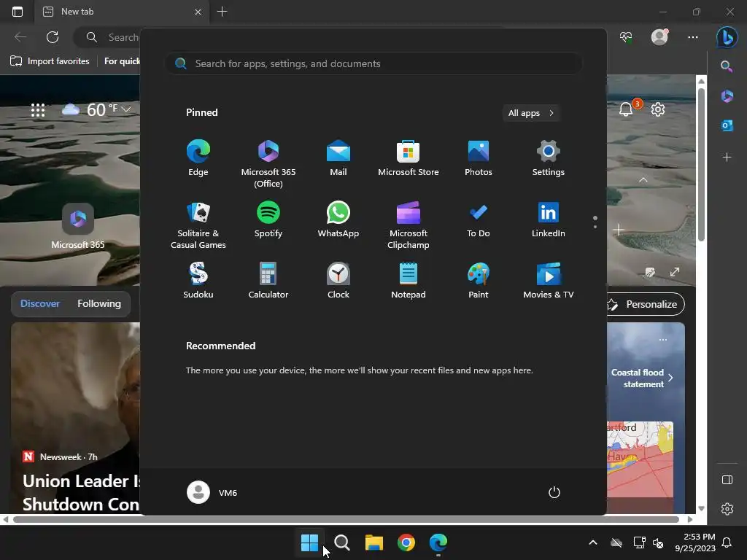The width and height of the screenshot is (747, 560).
Task: Focus the Start menu search box
Action: click(x=373, y=63)
